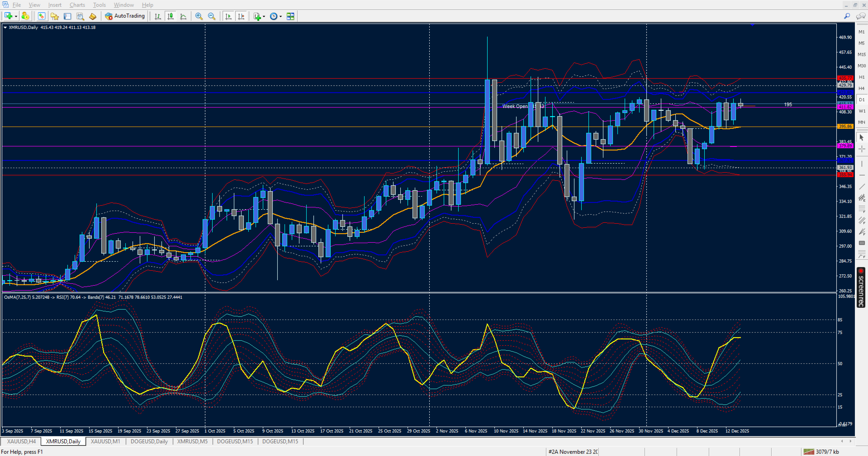Click the OsMA RSI indicator label
Screen dimensions: 868x456
tap(93, 297)
